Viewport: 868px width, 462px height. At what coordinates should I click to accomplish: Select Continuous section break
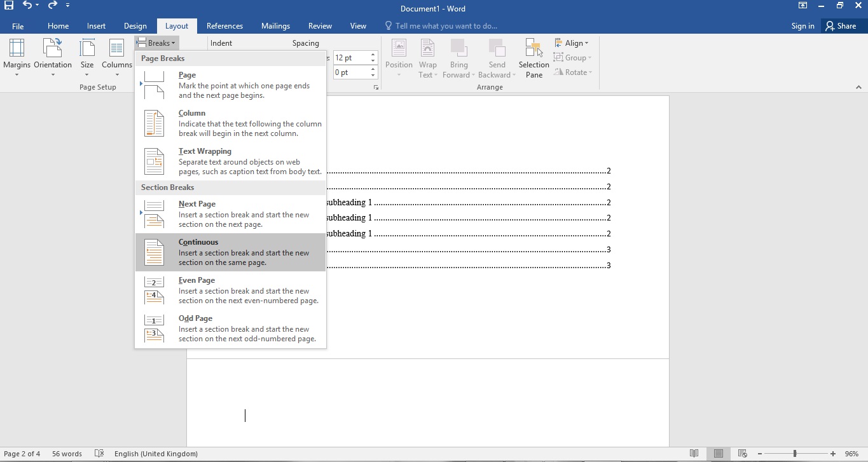(230, 252)
